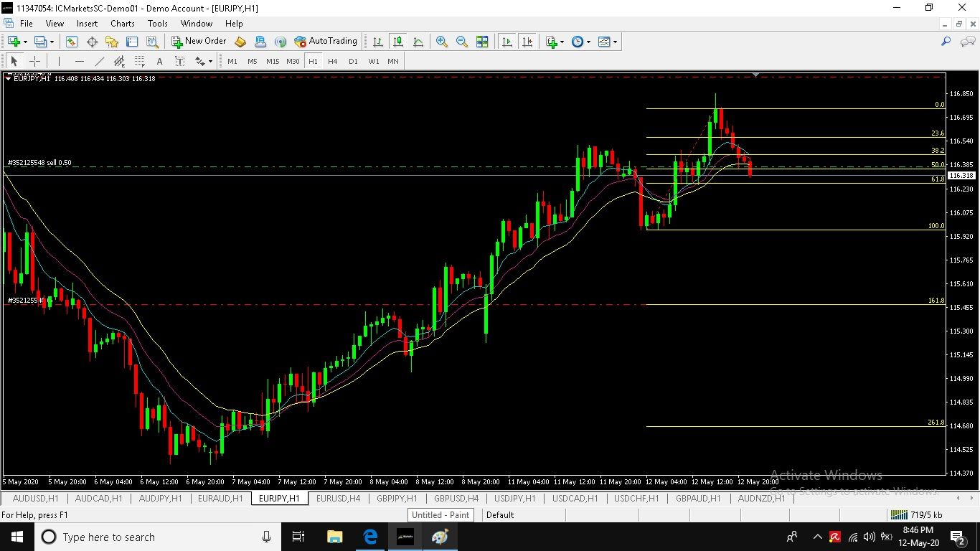Switch chart to bar chart mode

(x=377, y=42)
